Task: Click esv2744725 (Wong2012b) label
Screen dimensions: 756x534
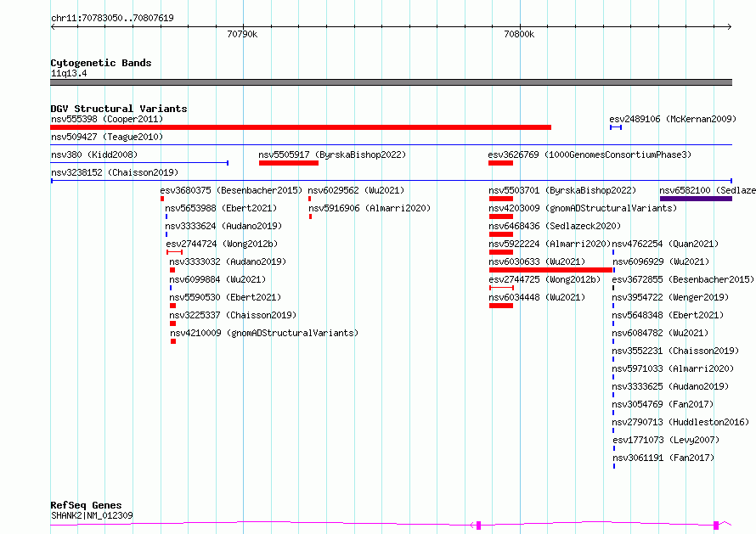Action: tap(544, 279)
